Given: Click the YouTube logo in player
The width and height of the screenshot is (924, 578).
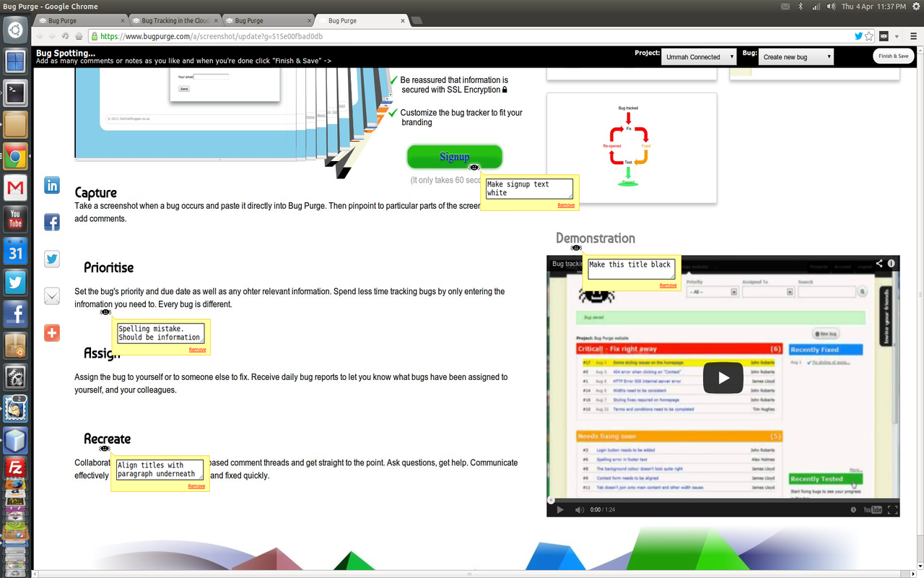Looking at the screenshot, I should [x=873, y=509].
